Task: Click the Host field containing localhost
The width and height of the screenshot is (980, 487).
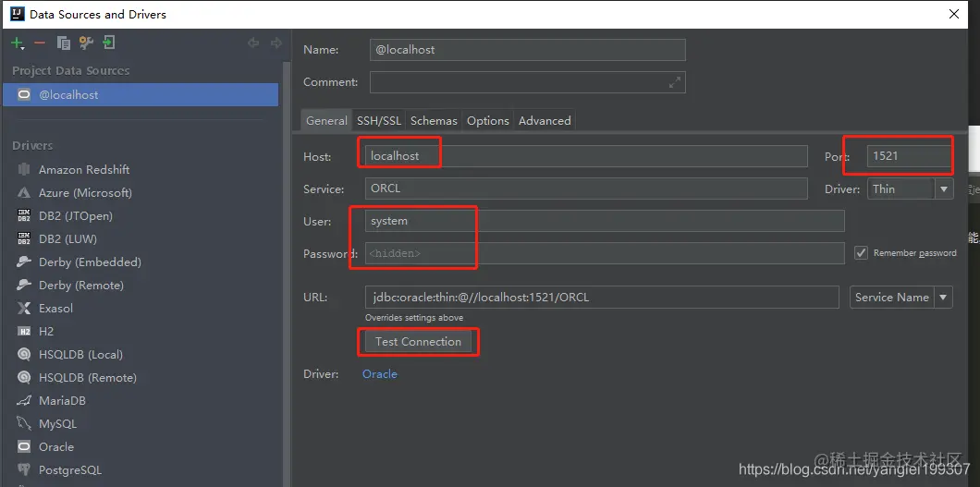Action: (585, 156)
